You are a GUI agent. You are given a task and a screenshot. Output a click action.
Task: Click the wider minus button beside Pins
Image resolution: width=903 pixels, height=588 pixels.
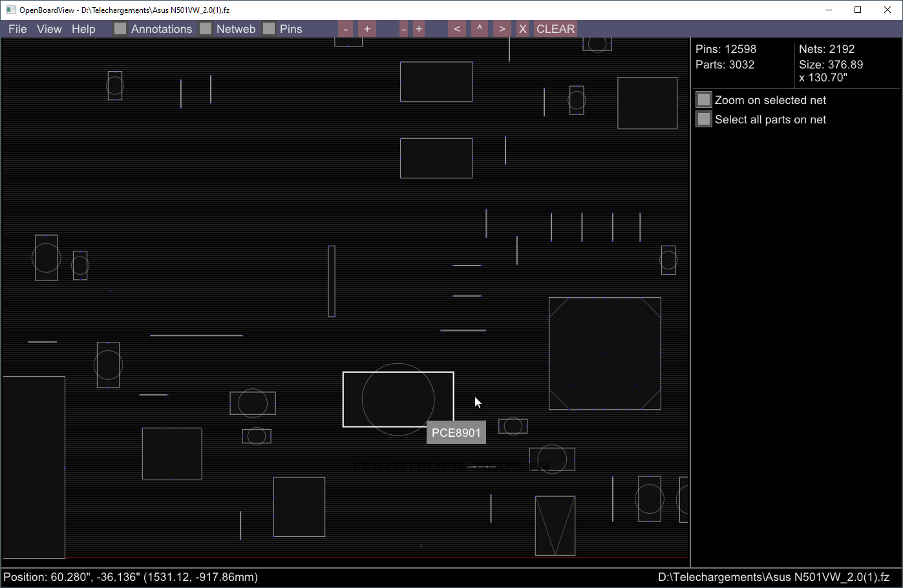coord(346,29)
